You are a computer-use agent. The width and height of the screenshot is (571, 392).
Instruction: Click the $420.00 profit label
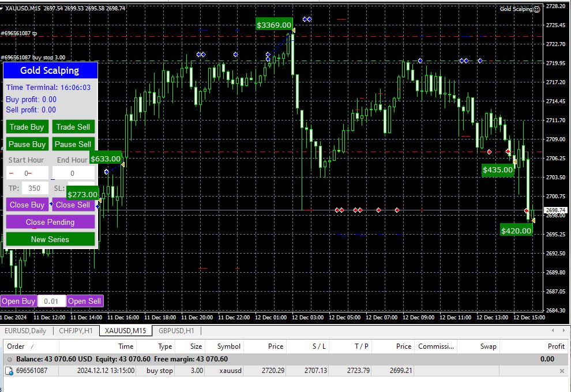click(x=516, y=231)
